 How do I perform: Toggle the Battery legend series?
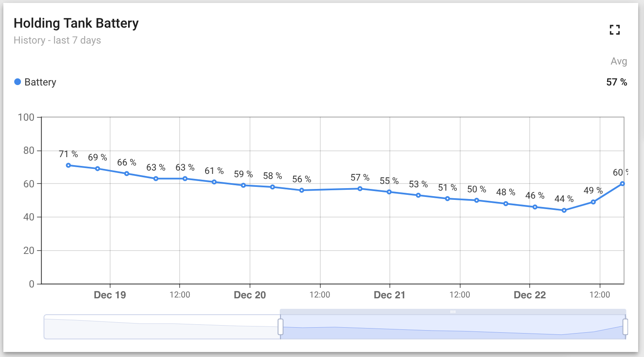(x=40, y=82)
